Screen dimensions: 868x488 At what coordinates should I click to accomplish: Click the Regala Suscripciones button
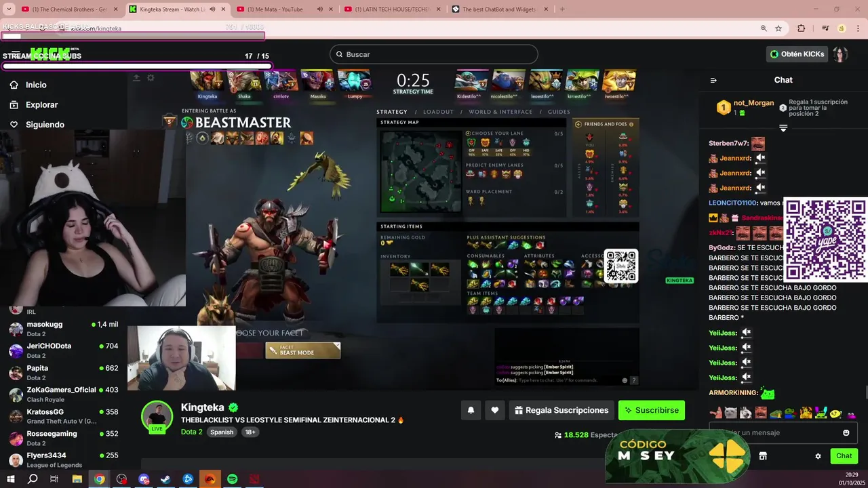pyautogui.click(x=561, y=410)
